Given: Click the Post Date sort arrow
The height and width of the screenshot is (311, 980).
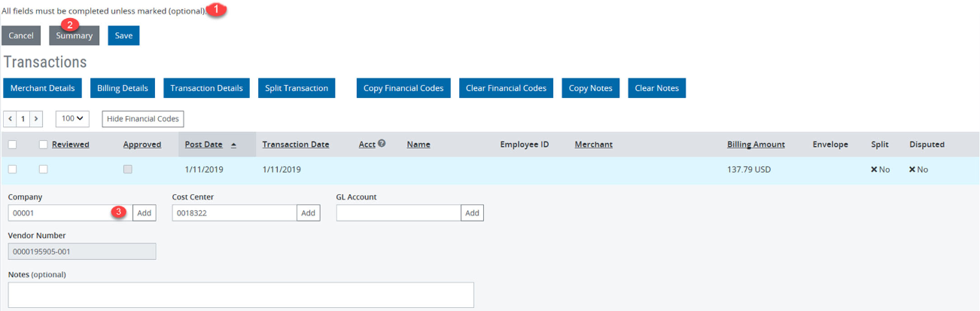Looking at the screenshot, I should [233, 145].
